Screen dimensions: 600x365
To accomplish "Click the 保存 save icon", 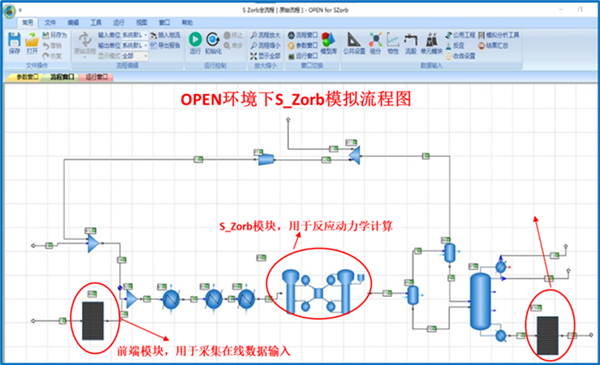I will 14,43.
